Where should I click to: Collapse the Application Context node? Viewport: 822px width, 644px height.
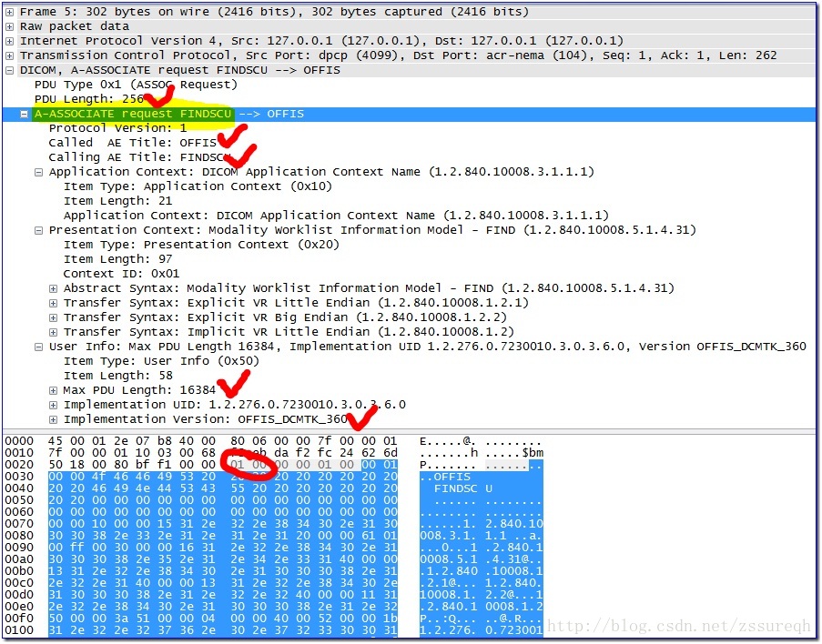pyautogui.click(x=38, y=173)
